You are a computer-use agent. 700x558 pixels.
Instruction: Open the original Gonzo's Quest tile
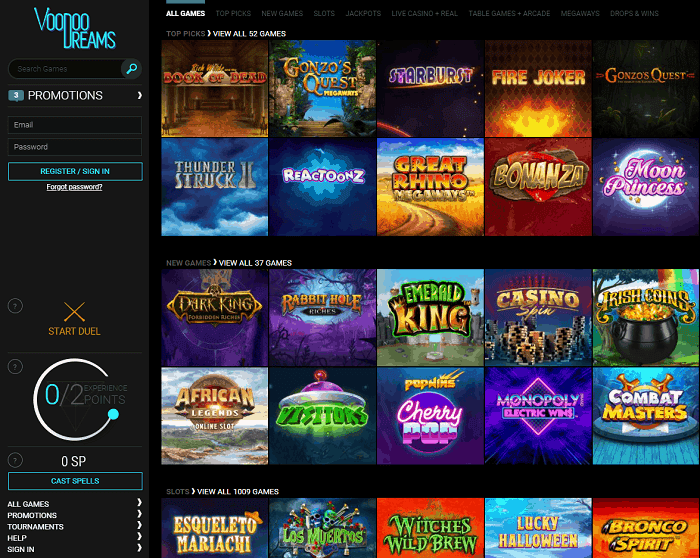646,88
